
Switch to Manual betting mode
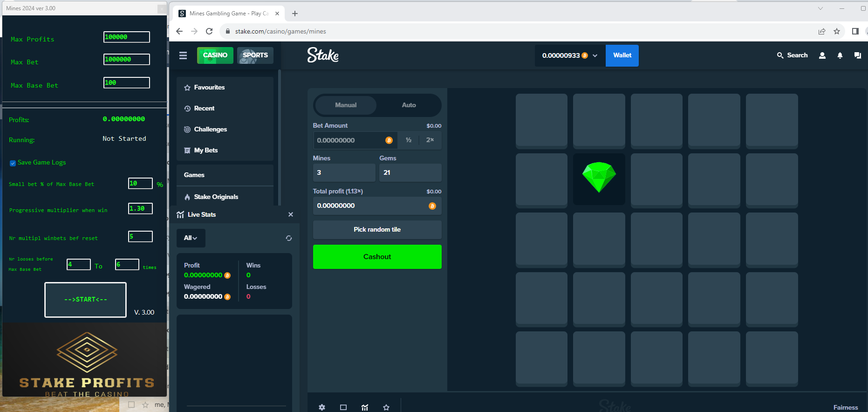[346, 105]
